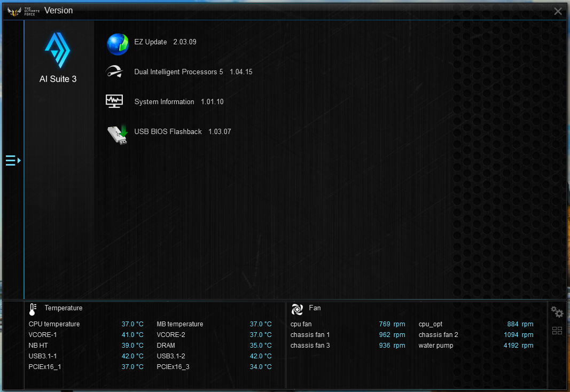The image size is (570, 392).
Task: Click the PCIEx16_3 label
Action: tap(173, 366)
